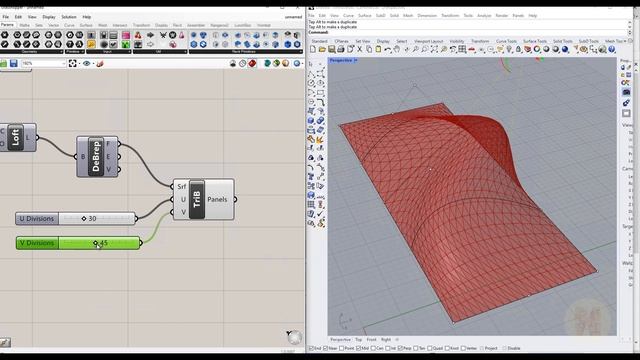Open the Surface menu in Rhino

[364, 16]
